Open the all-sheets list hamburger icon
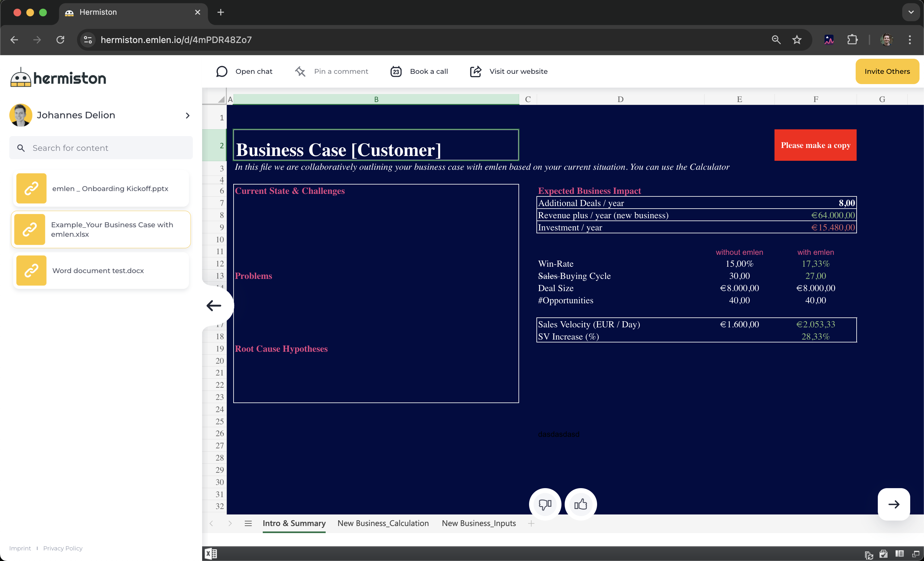Viewport: 924px width, 561px height. point(248,523)
